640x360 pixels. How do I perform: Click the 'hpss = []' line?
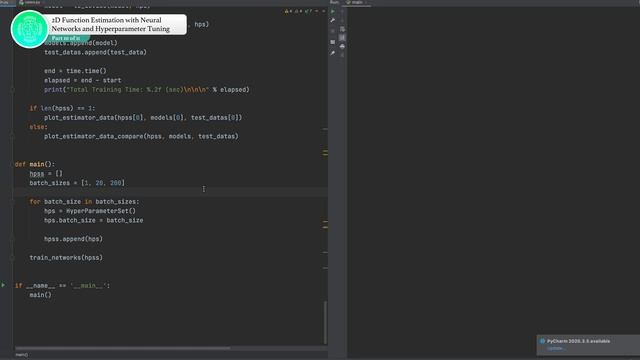point(46,173)
